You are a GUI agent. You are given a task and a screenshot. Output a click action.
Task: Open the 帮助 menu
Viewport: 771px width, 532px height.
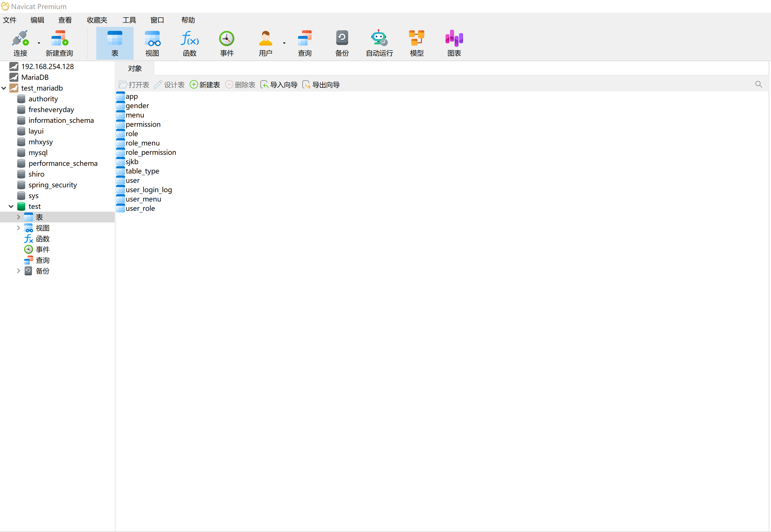[188, 20]
